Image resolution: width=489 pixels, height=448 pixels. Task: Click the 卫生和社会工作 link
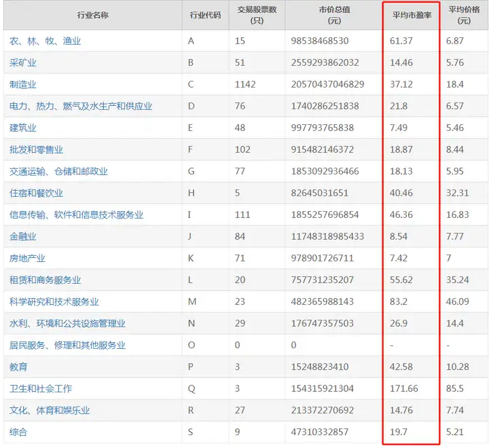point(41,388)
